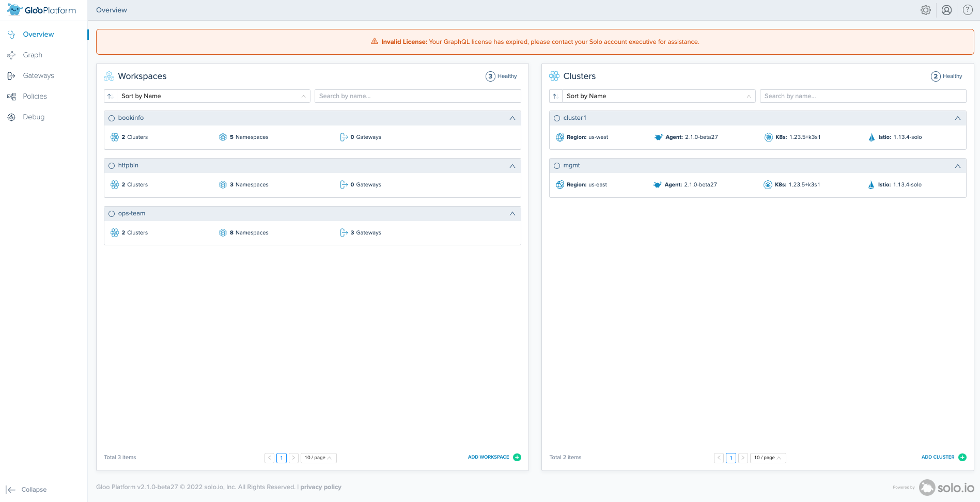Click the Debug sidebar icon
The image size is (980, 502).
pyautogui.click(x=11, y=117)
